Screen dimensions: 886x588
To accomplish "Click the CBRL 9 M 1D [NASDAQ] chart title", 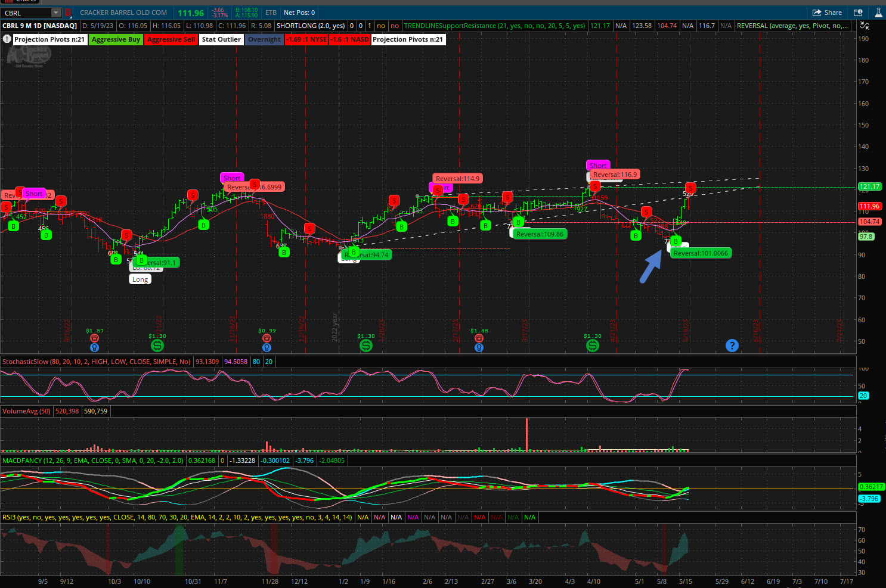I will coord(40,26).
